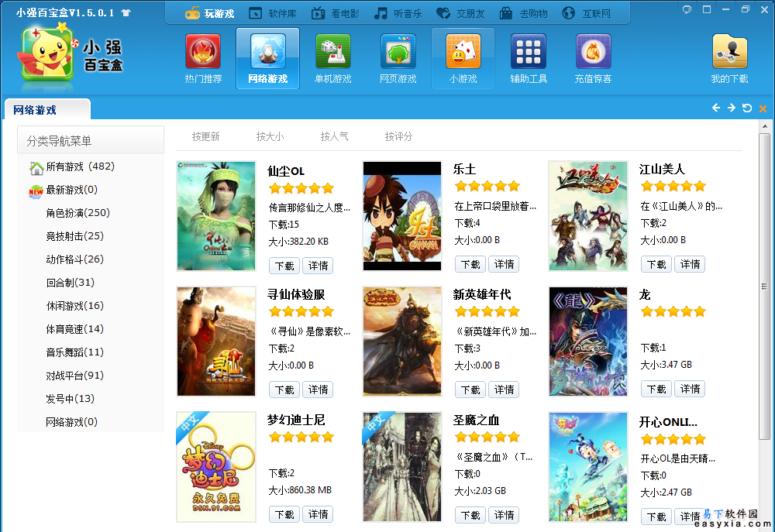Select 竞技射击(25) category
Screen dimensions: 775x532
coord(74,236)
